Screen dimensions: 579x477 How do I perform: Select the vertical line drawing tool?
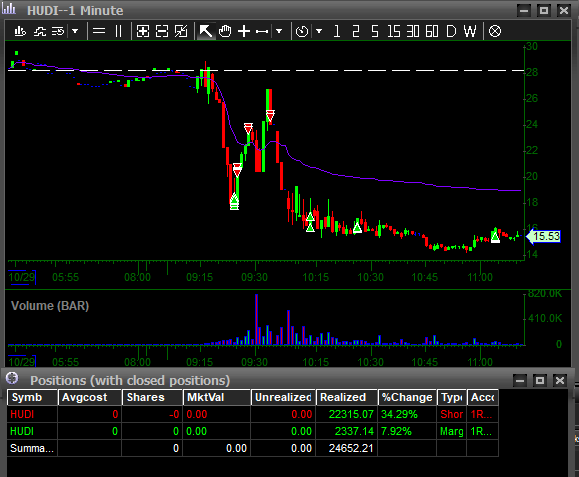[x=118, y=31]
